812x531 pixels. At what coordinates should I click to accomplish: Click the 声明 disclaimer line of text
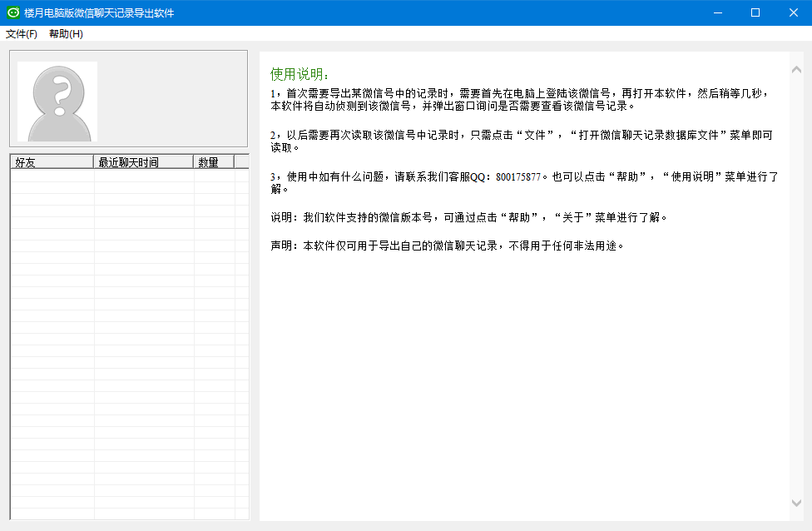tap(447, 246)
